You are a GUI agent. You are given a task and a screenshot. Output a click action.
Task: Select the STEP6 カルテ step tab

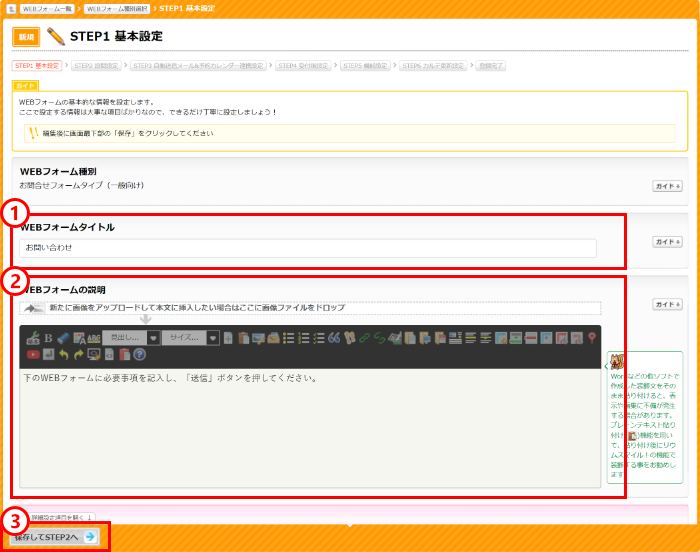433,66
